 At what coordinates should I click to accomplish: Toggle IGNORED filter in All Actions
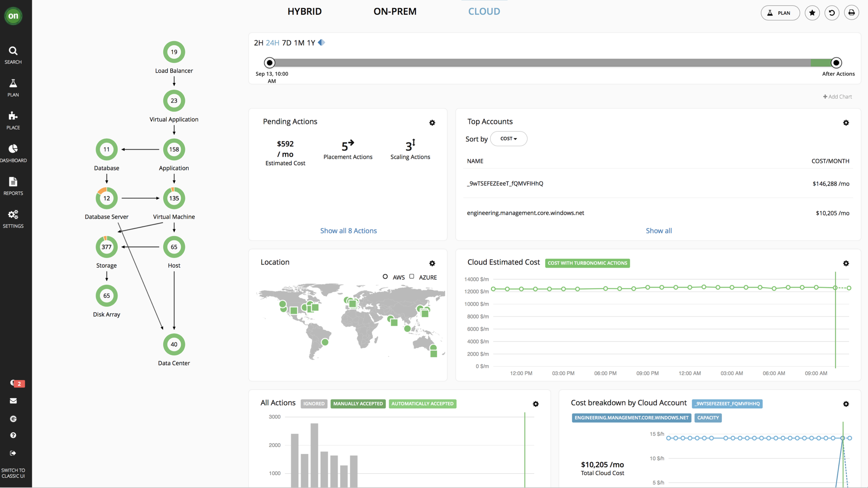(314, 403)
